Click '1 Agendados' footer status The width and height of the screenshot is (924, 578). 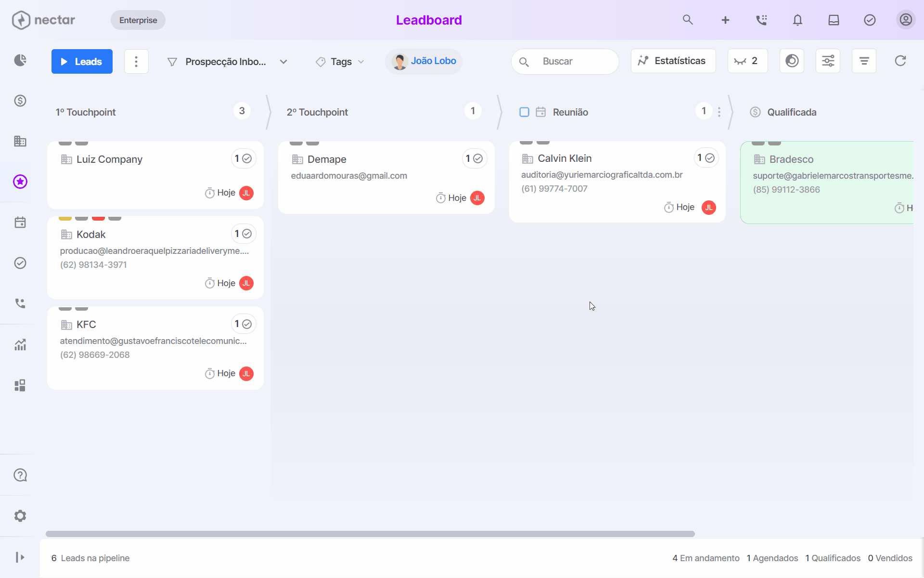coord(772,558)
